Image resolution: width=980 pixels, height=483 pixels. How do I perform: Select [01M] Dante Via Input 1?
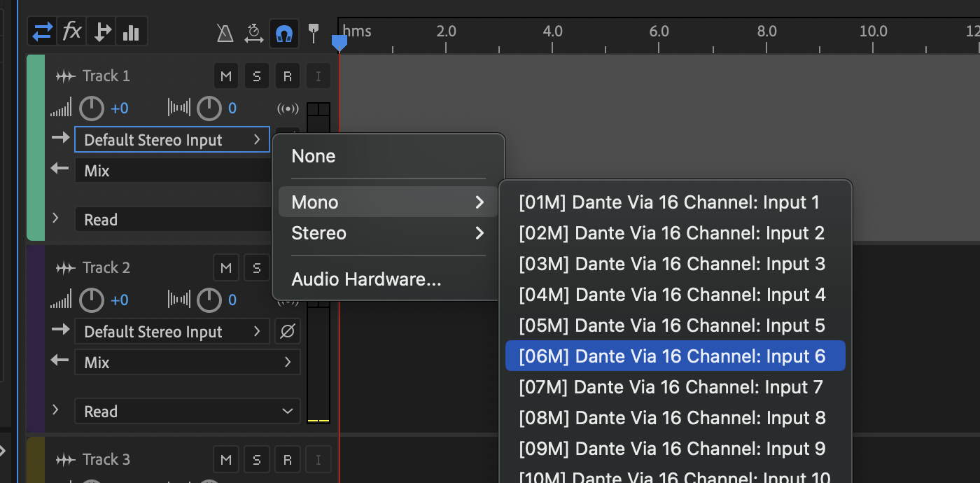pos(675,202)
